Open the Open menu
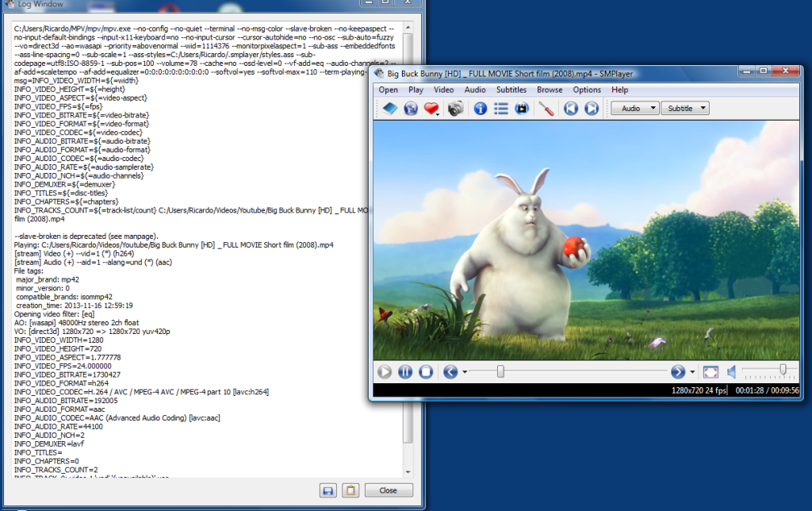812x511 pixels. (388, 90)
